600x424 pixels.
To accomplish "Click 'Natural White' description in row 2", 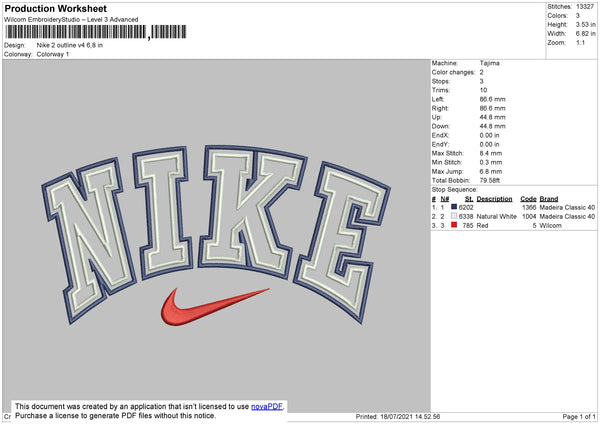I will click(x=497, y=217).
